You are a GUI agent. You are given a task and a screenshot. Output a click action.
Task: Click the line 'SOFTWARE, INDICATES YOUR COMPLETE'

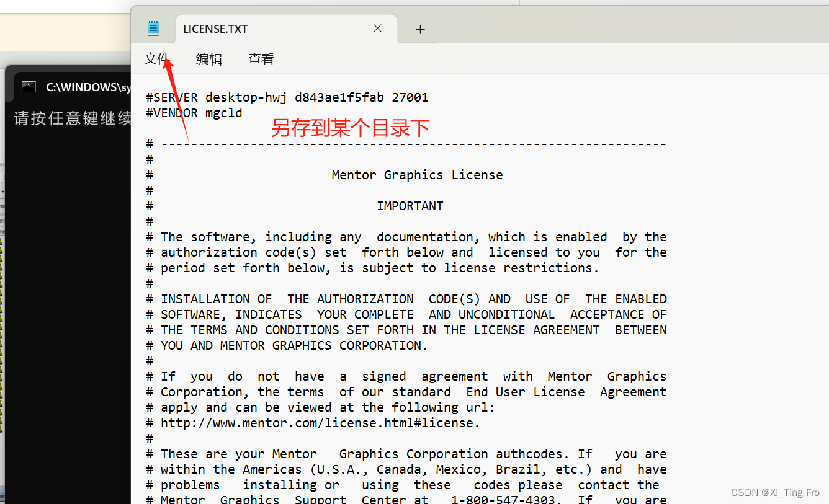coord(406,314)
